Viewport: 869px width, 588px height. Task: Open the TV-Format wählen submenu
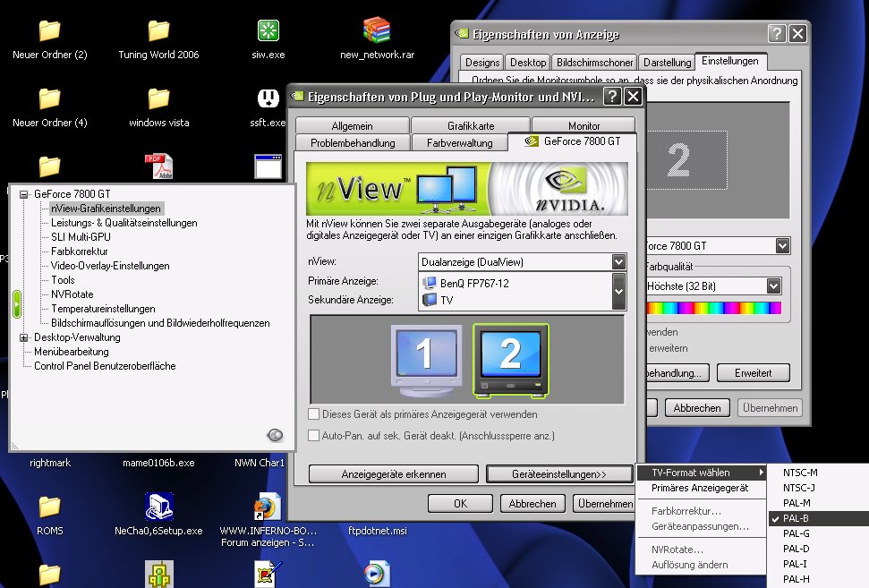tap(701, 473)
